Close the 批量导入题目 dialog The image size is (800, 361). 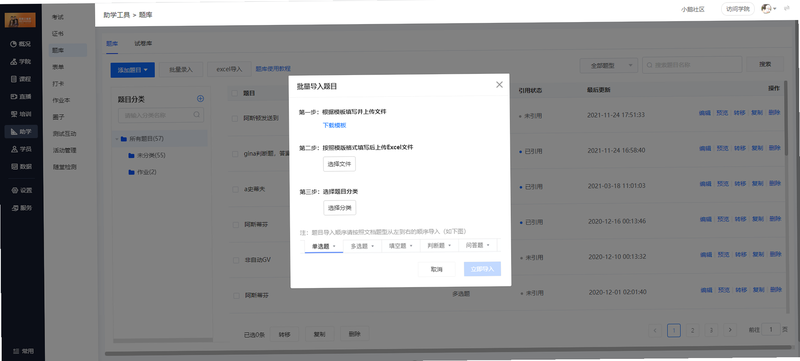(x=499, y=85)
